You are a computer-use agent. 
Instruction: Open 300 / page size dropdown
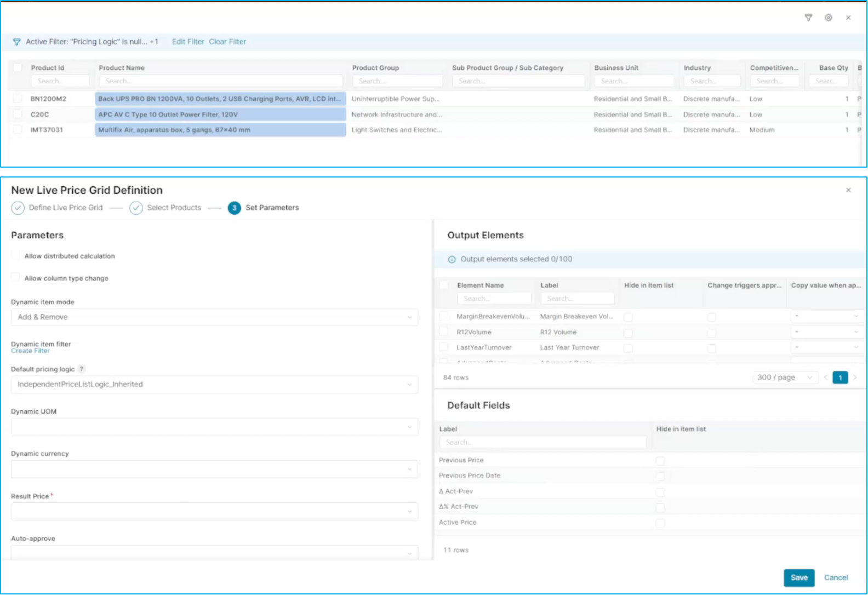785,377
